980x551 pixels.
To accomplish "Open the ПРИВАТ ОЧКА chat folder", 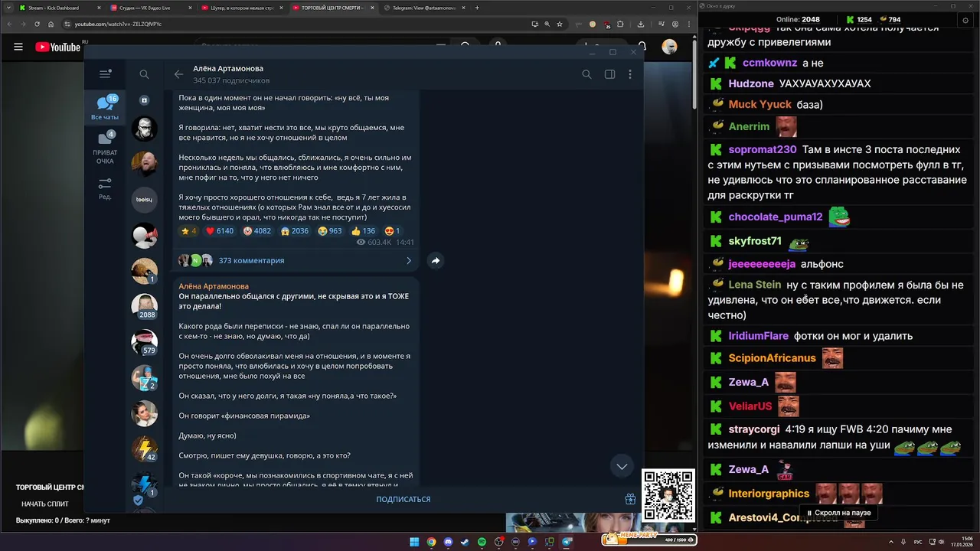I will click(105, 148).
